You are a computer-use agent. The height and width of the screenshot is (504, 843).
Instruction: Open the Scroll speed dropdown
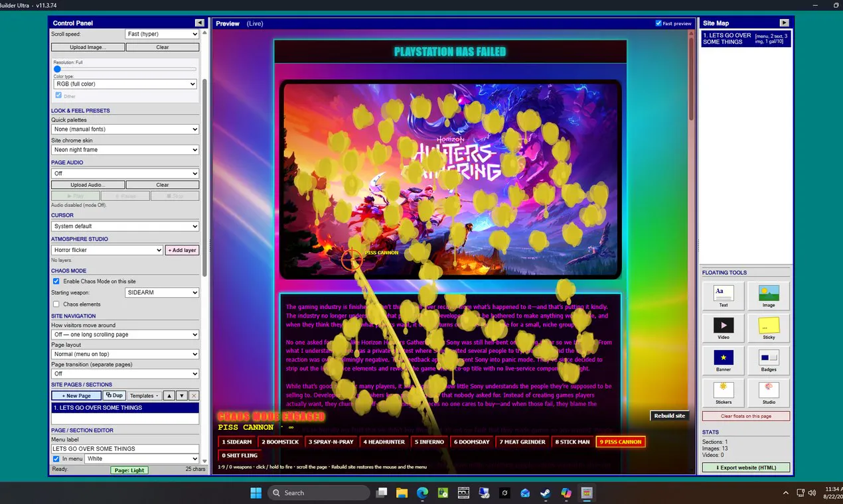(x=162, y=34)
